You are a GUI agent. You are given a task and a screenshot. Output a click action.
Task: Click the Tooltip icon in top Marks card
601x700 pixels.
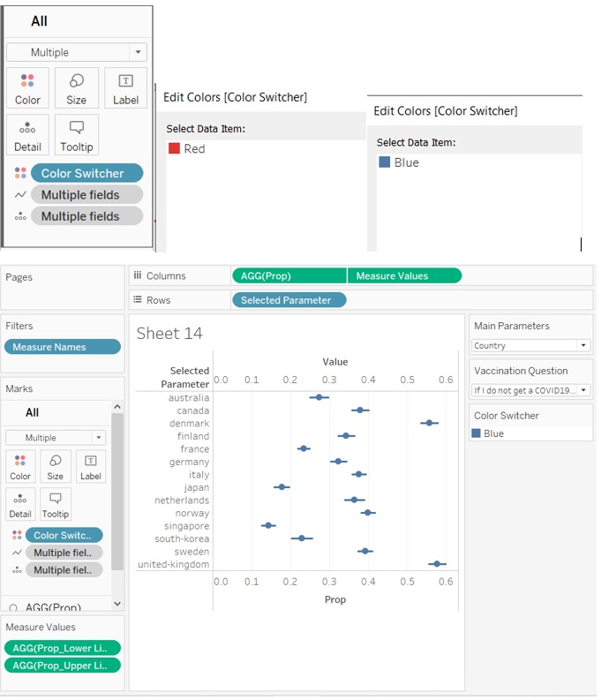pos(77,135)
